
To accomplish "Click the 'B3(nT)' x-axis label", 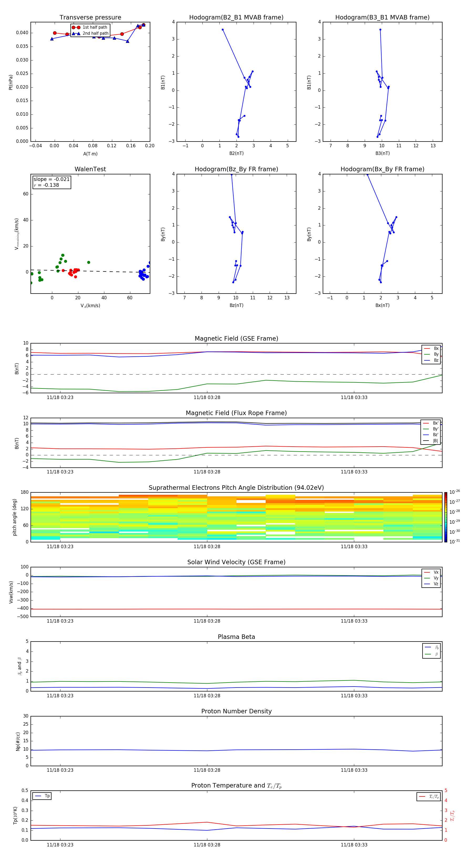I will click(382, 153).
